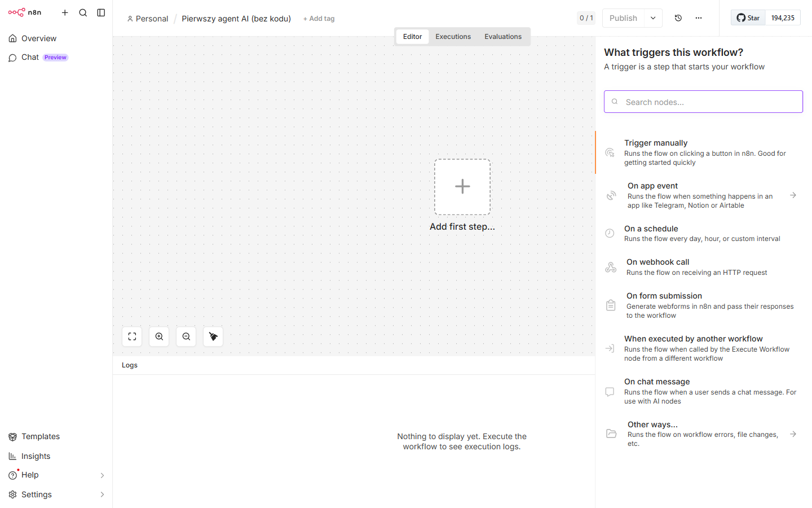This screenshot has height=508, width=812.
Task: Zoom in on the workflow canvas
Action: click(159, 336)
